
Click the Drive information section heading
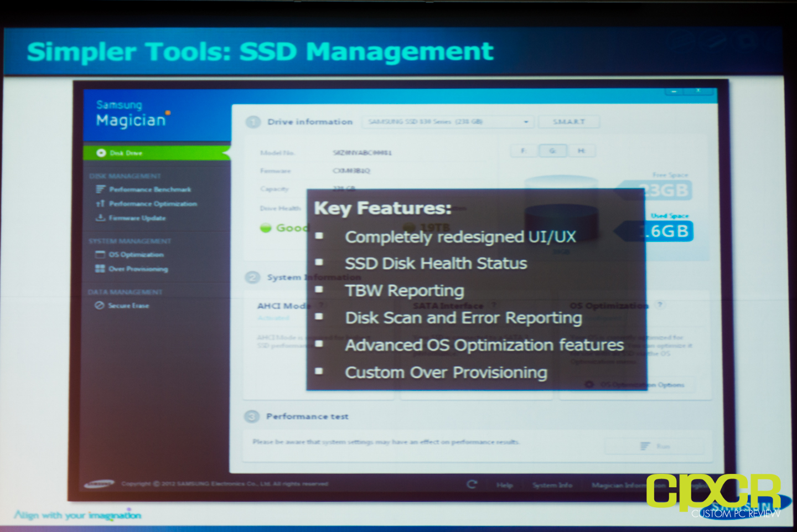click(310, 122)
